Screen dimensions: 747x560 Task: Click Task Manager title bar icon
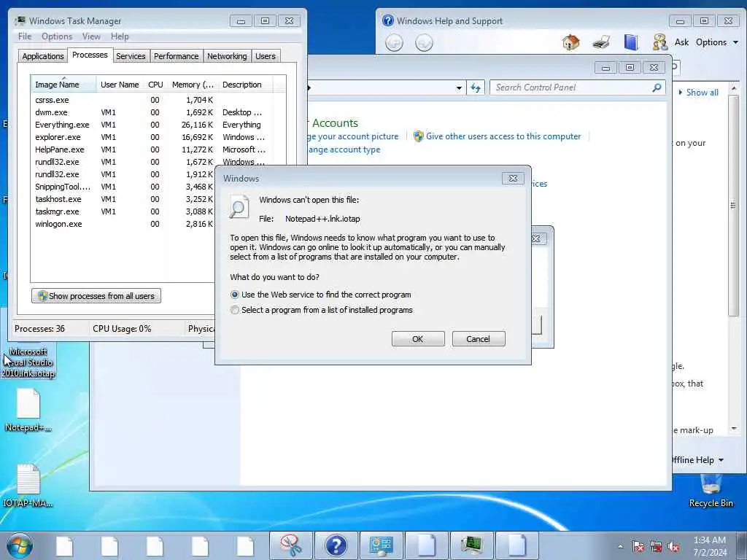tap(20, 21)
